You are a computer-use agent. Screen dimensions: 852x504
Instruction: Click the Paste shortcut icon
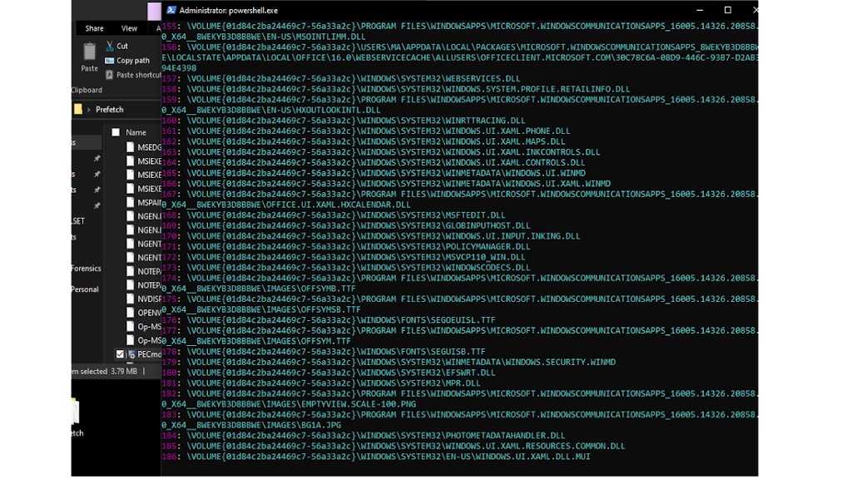click(110, 75)
